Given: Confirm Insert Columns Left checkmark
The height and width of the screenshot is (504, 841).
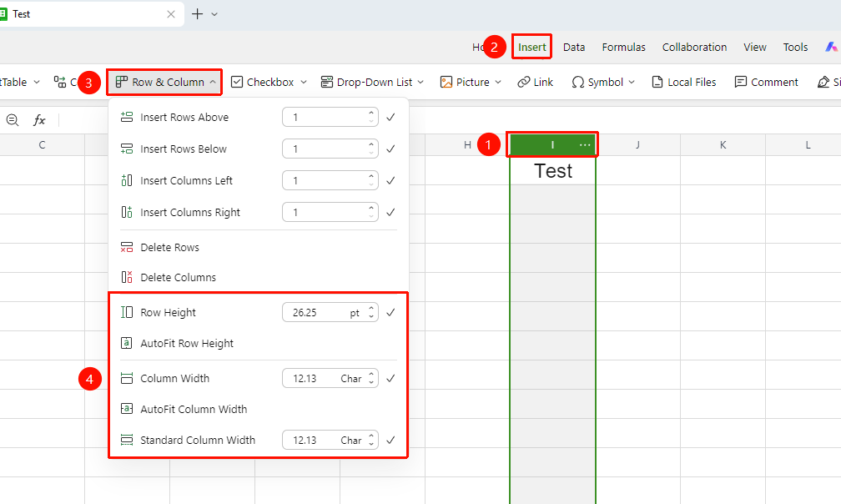Looking at the screenshot, I should pyautogui.click(x=390, y=180).
